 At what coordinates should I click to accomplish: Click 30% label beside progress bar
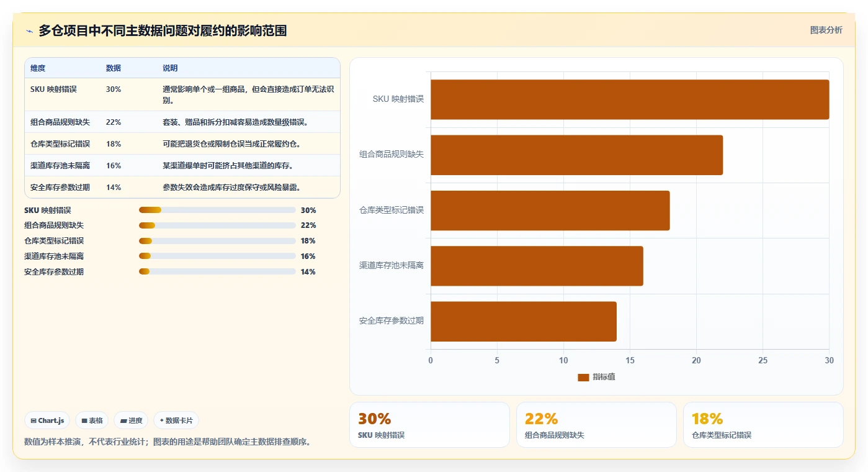[x=308, y=211]
